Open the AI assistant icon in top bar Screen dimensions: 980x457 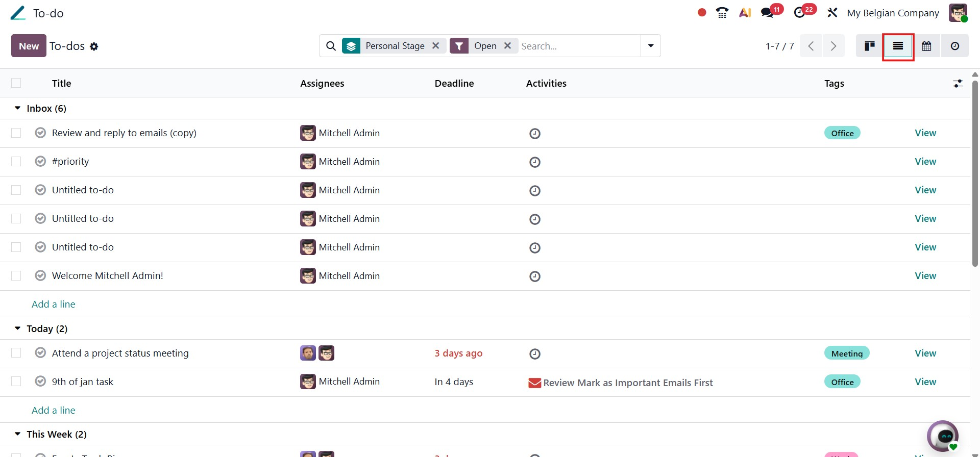745,13
